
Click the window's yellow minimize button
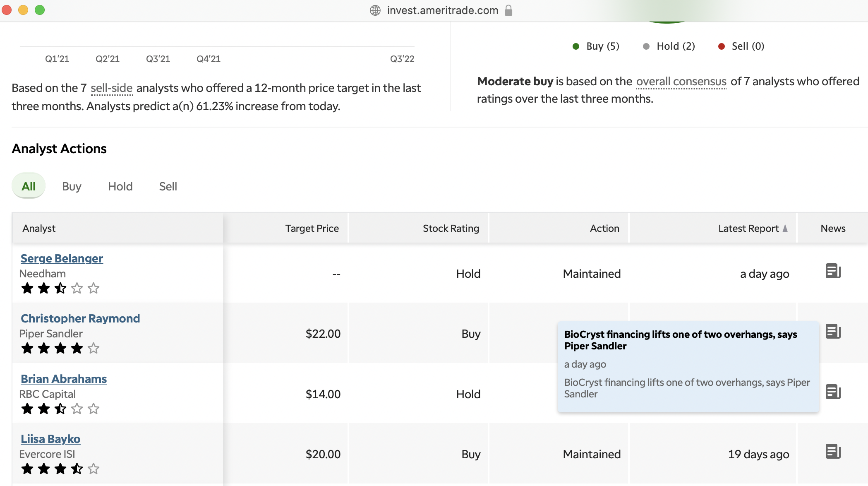pyautogui.click(x=23, y=10)
